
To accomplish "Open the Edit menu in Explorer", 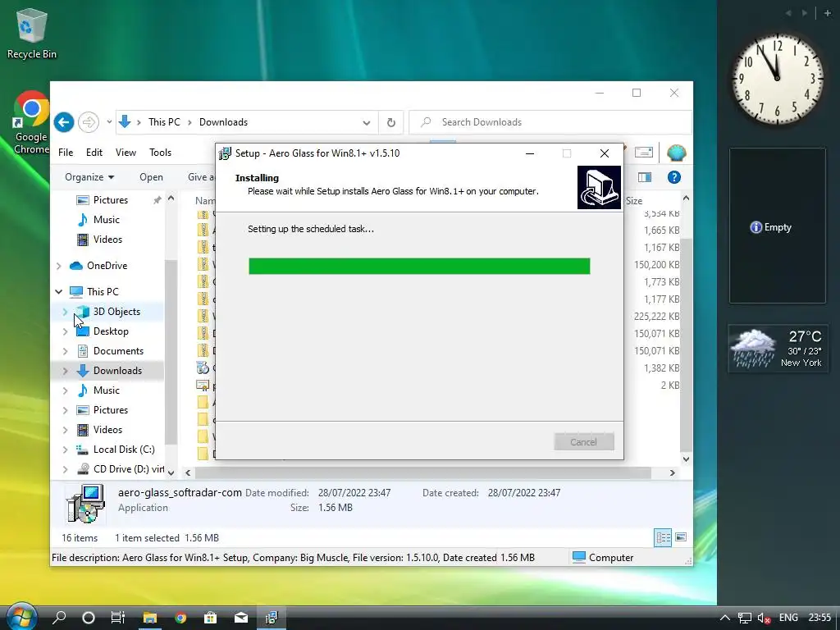I will click(94, 153).
